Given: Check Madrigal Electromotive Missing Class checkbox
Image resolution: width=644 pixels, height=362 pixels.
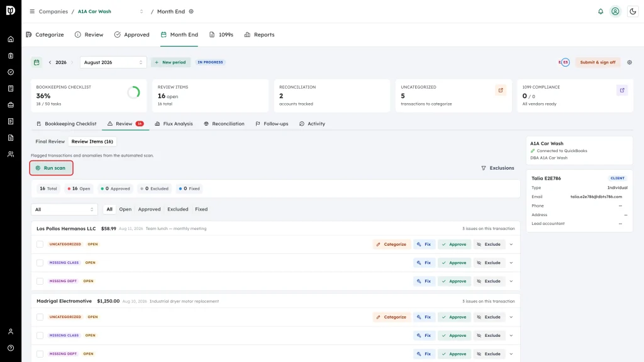Looking at the screenshot, I should pos(40,336).
